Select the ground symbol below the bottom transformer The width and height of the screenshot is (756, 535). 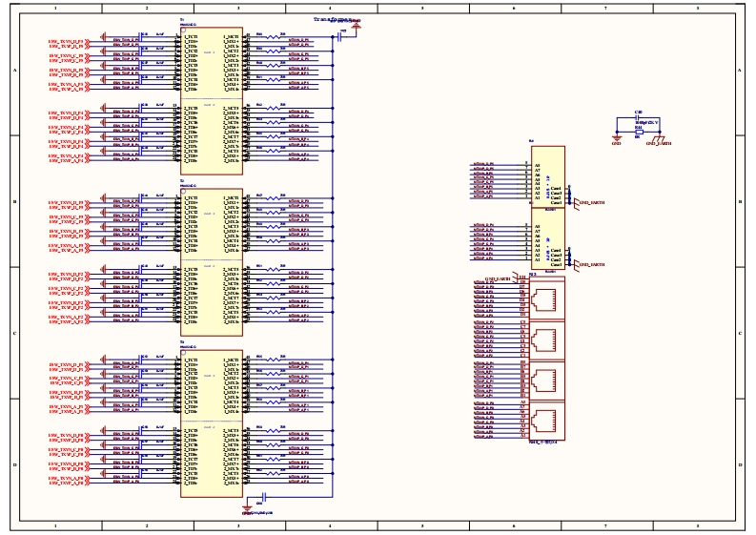point(248,507)
